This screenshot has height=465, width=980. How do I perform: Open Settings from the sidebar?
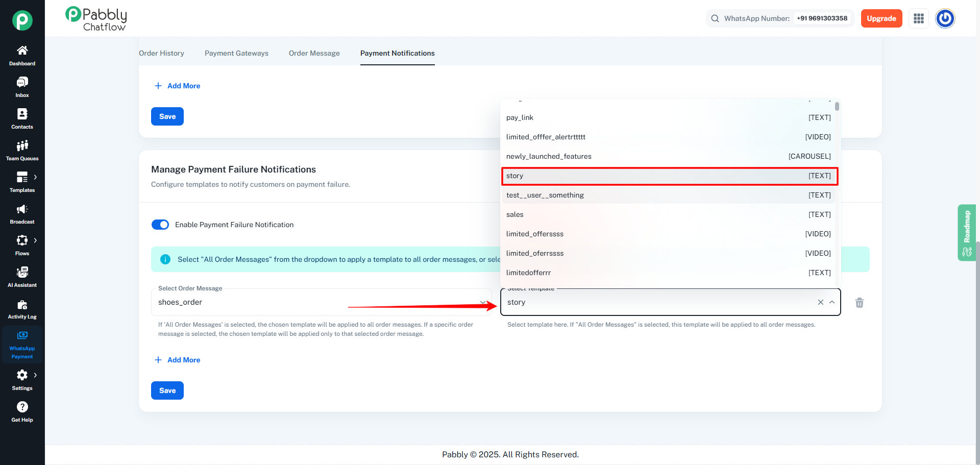(x=22, y=380)
